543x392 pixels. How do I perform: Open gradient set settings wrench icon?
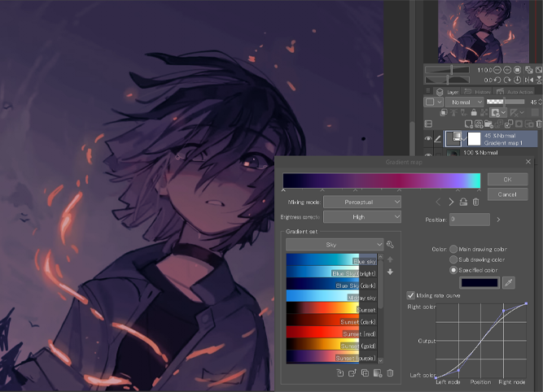click(x=391, y=244)
